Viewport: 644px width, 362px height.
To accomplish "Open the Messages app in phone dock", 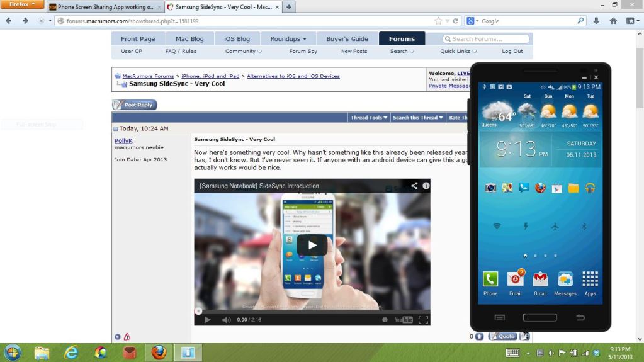I will 565,283.
